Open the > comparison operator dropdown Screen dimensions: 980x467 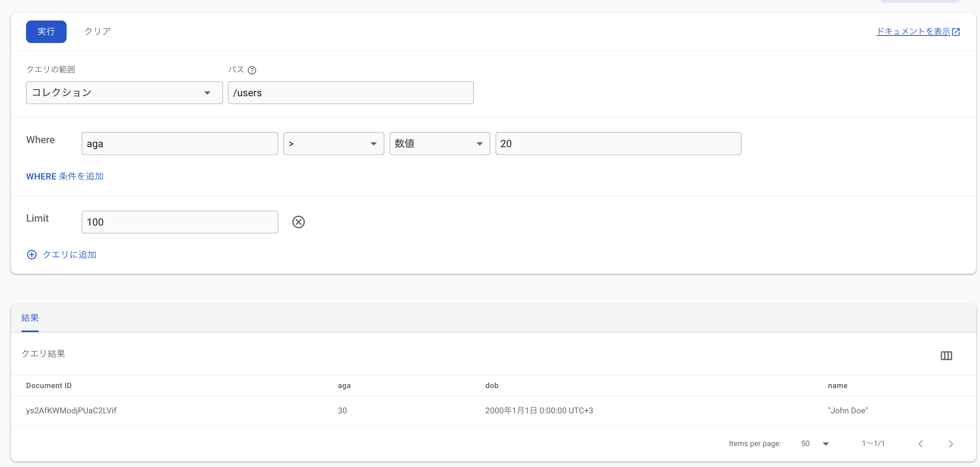333,144
